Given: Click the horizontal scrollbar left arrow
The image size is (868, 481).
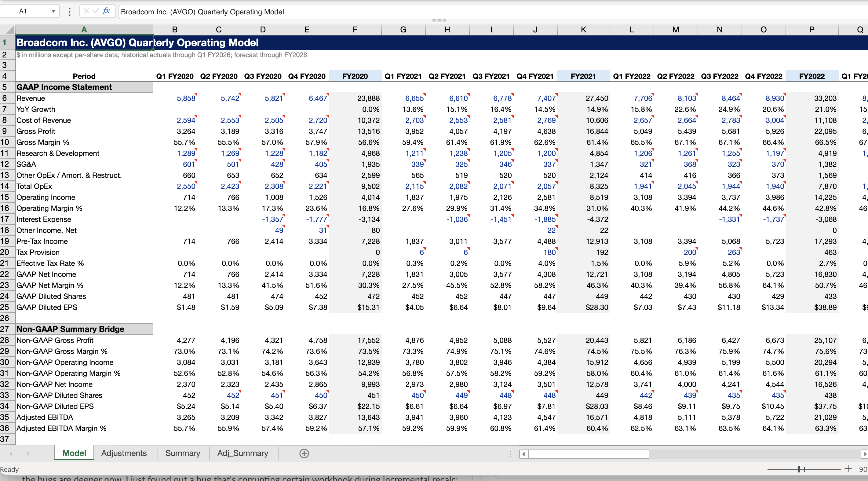Looking at the screenshot, I should [x=523, y=454].
